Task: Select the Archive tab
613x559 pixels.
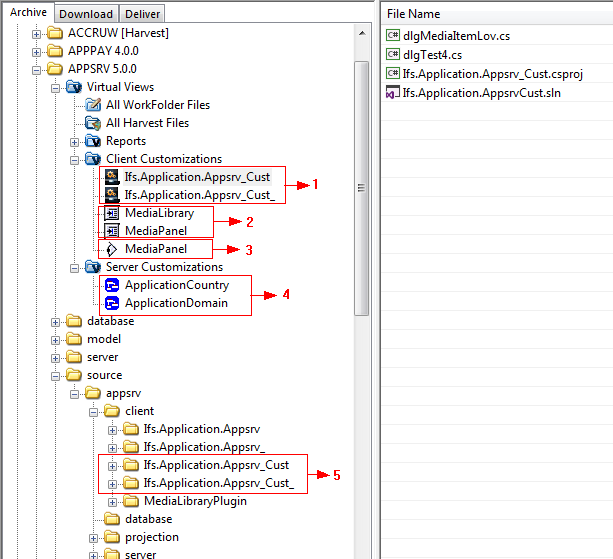Action: 27,12
